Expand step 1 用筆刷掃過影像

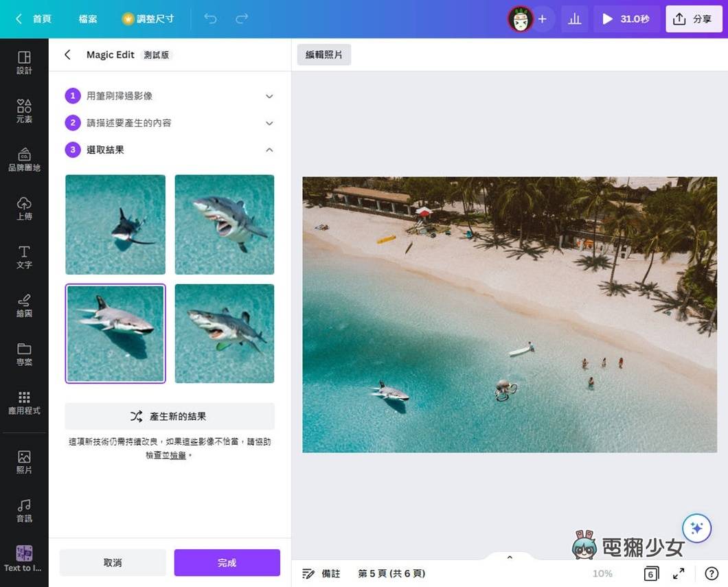coord(269,96)
